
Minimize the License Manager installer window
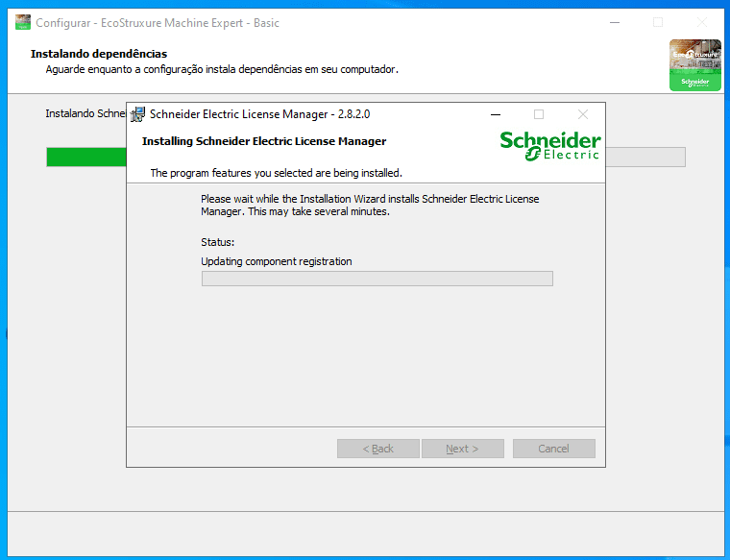point(496,114)
